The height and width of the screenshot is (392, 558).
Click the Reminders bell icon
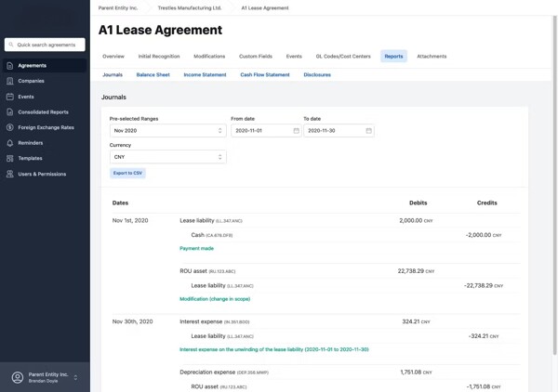10,143
